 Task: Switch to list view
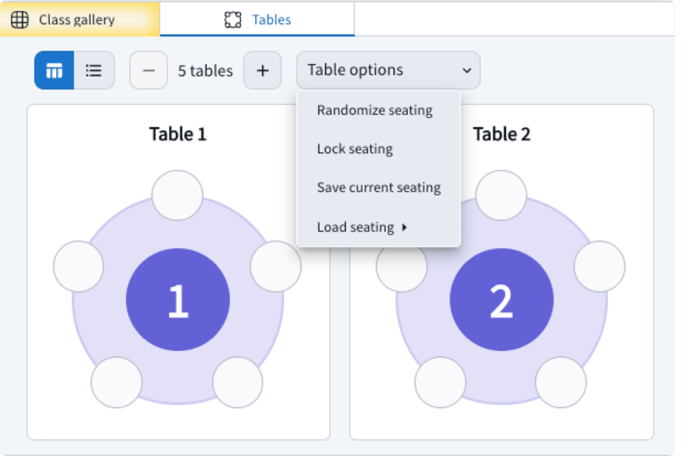(x=94, y=71)
